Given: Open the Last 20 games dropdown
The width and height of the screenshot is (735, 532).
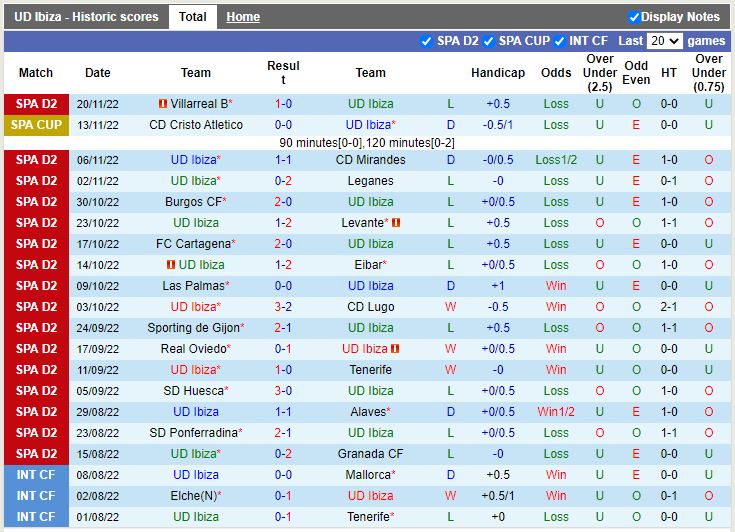Looking at the screenshot, I should click(664, 41).
